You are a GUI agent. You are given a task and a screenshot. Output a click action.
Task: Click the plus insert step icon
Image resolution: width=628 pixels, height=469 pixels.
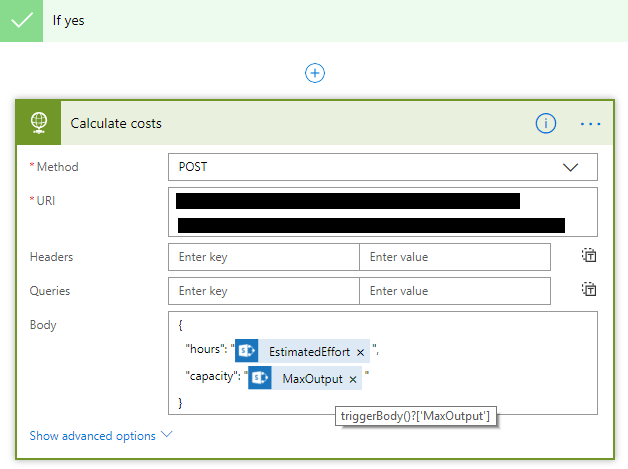(x=315, y=73)
